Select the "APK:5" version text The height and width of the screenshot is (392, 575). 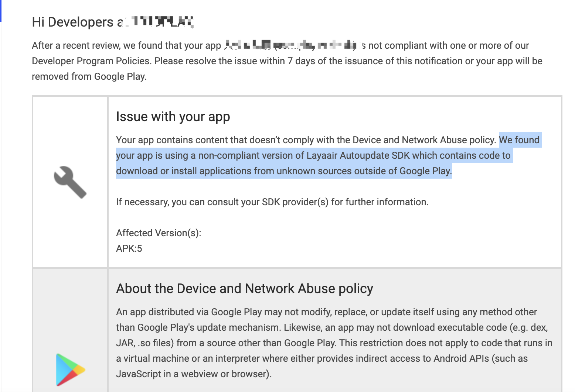point(129,248)
